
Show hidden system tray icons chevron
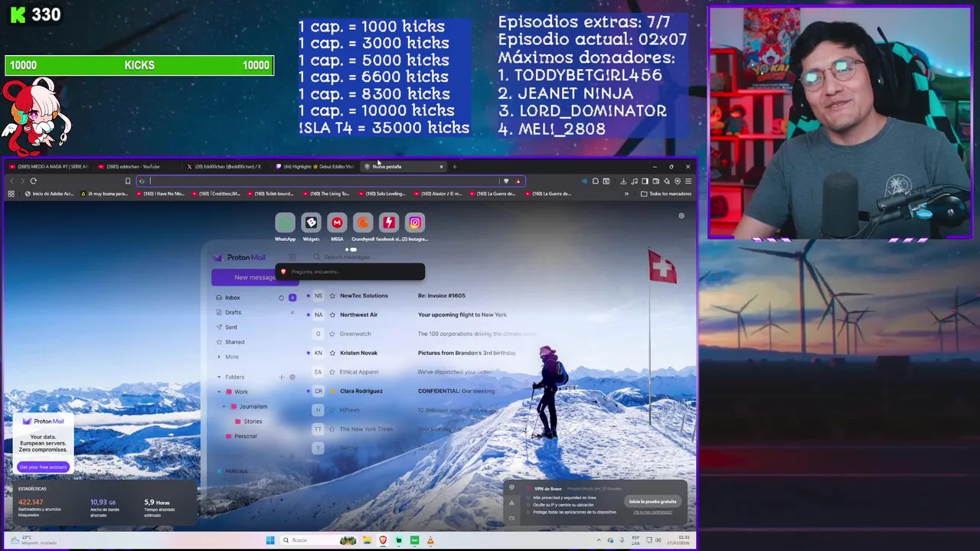pyautogui.click(x=599, y=540)
